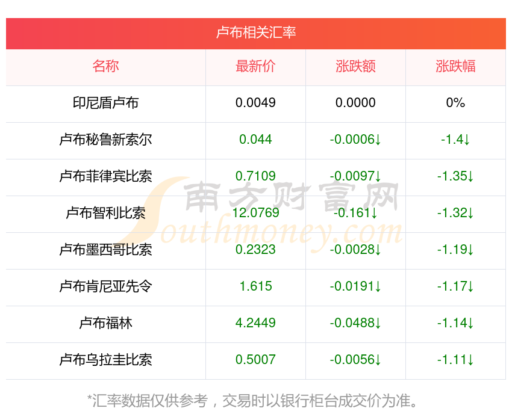Click the 12.0769 latest price value
Image resolution: width=512 pixels, height=420 pixels.
point(255,213)
